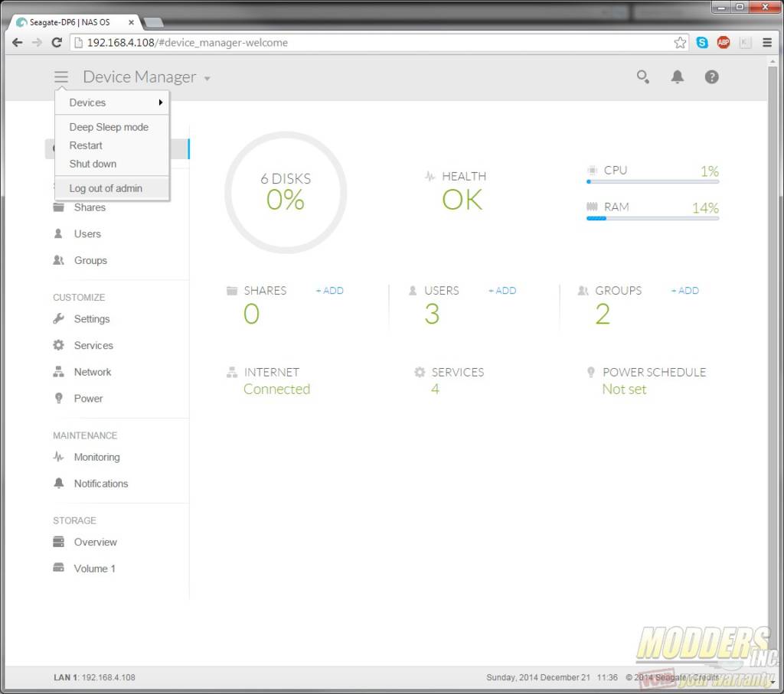Viewport: 784px width, 694px height.
Task: Open storage Overview in the sidebar
Action: pyautogui.click(x=95, y=542)
